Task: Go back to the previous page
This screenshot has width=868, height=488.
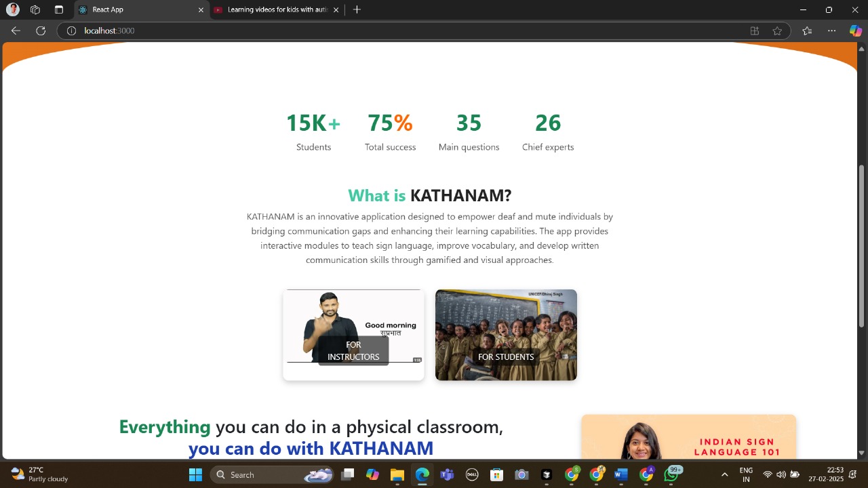Action: [16, 30]
